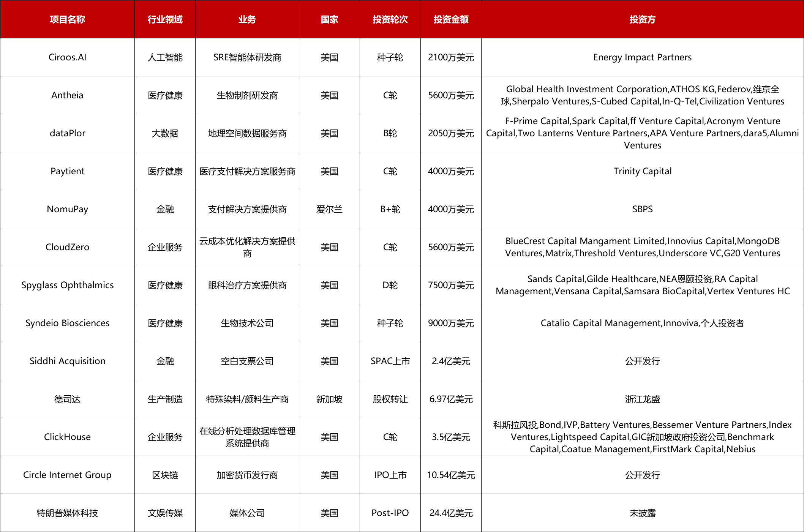Click the Trinity Capital investor cell
This screenshot has width=804, height=532.
pos(643,171)
